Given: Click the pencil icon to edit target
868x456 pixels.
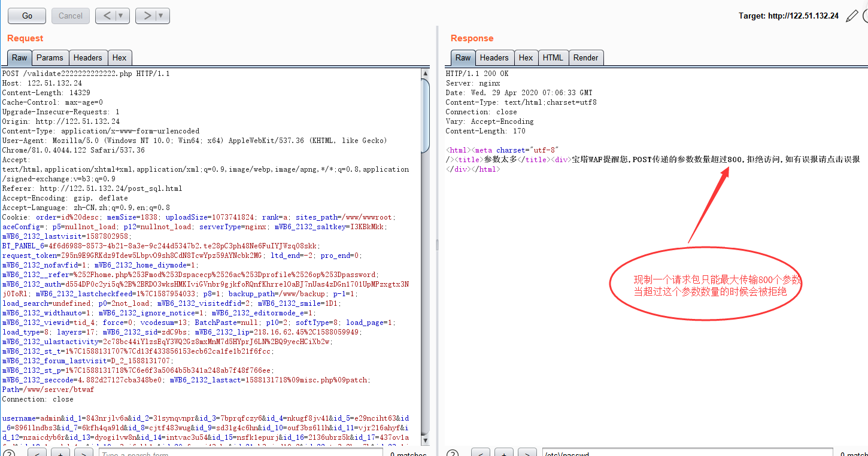Looking at the screenshot, I should pyautogui.click(x=851, y=16).
